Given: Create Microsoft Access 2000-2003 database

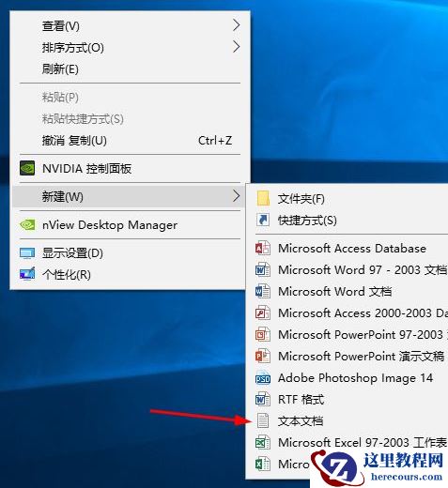Looking at the screenshot, I should click(348, 313).
